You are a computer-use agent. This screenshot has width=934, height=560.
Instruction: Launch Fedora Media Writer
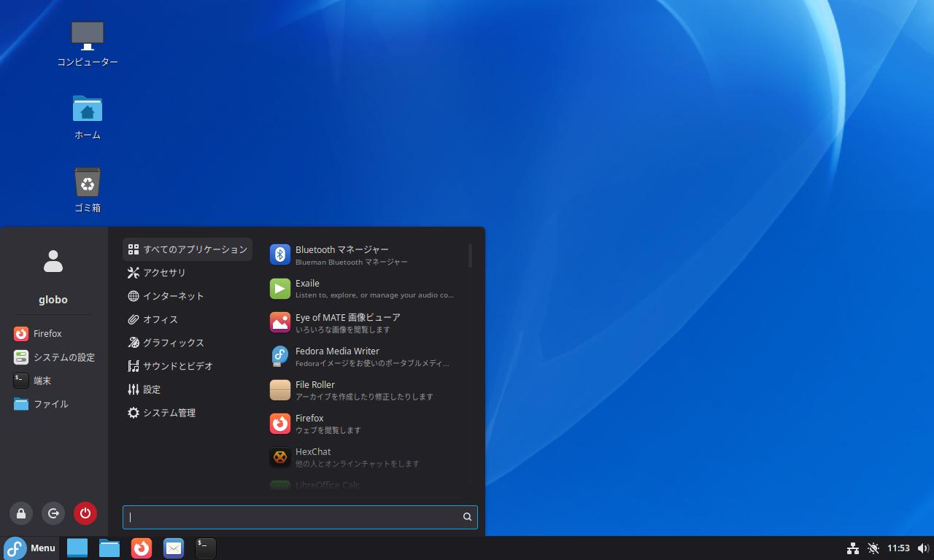click(x=337, y=356)
